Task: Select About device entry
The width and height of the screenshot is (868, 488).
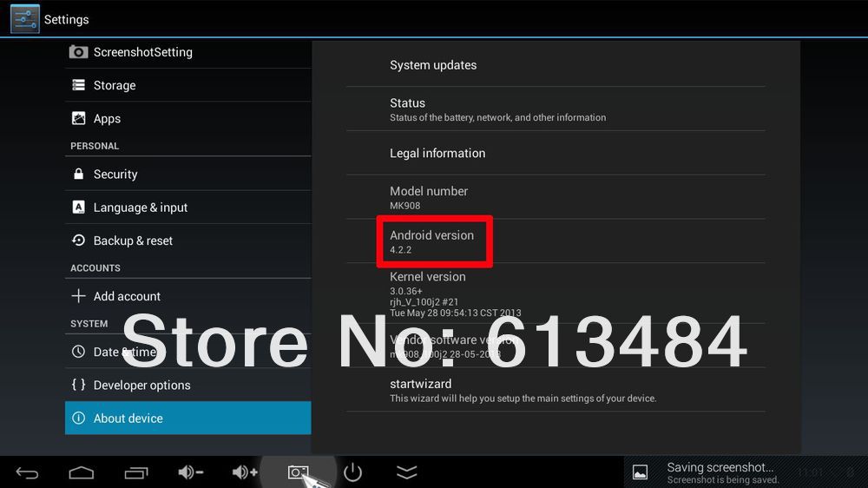Action: 187,419
